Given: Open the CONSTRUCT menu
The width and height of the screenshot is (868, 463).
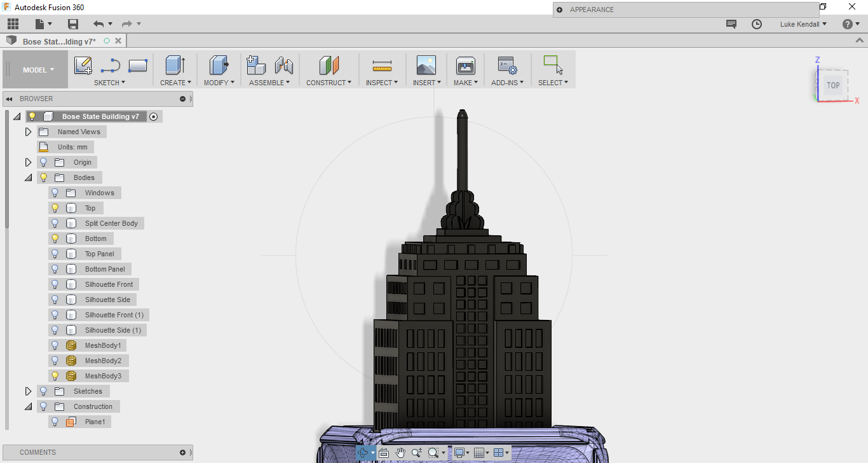Looking at the screenshot, I should pyautogui.click(x=329, y=83).
